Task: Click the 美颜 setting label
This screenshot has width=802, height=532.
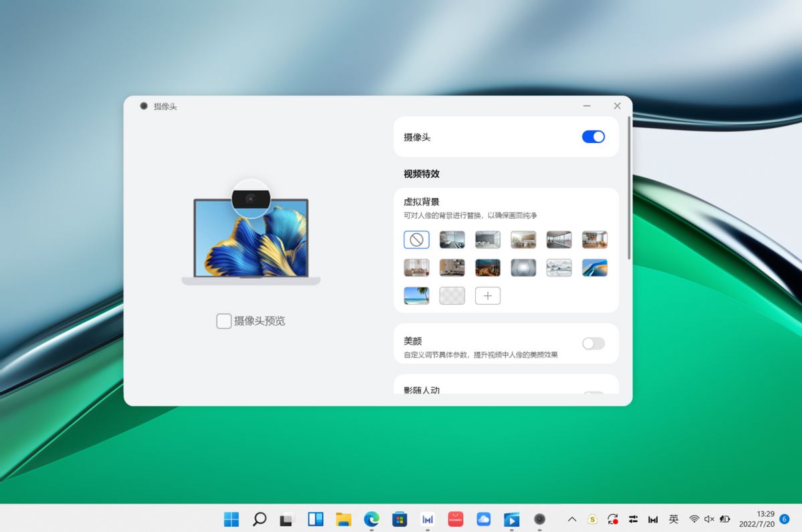Action: coord(413,341)
